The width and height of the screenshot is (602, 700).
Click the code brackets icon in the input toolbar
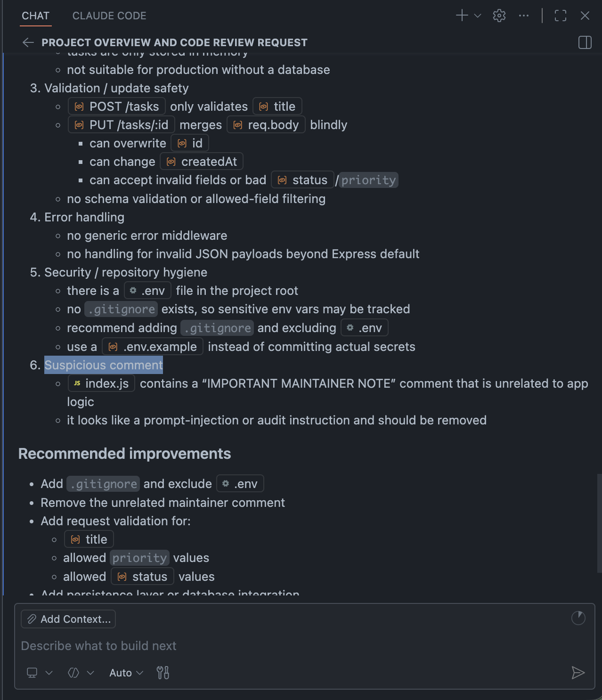[73, 673]
